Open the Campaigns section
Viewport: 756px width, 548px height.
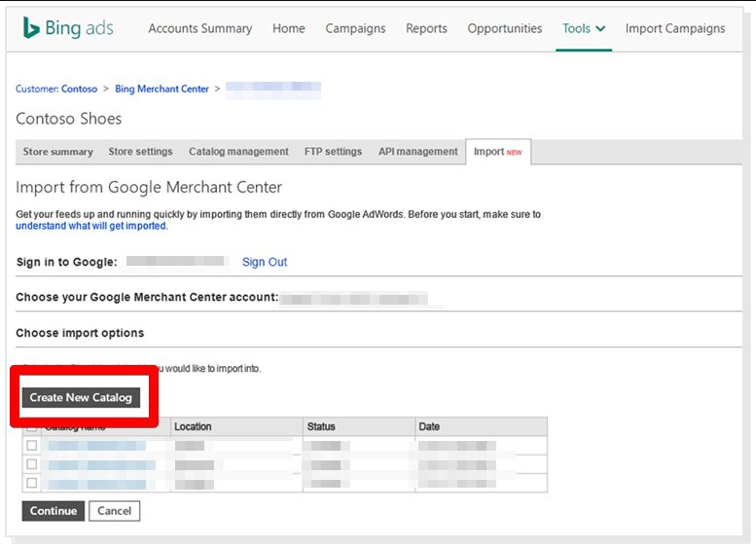click(355, 28)
